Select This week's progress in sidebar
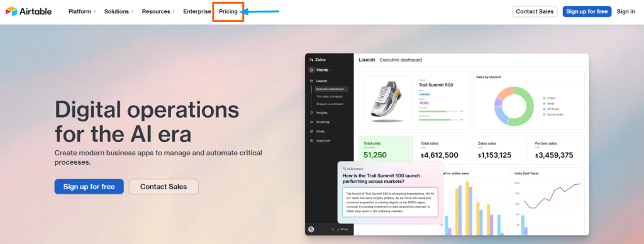This screenshot has height=244, width=644. coord(330,97)
